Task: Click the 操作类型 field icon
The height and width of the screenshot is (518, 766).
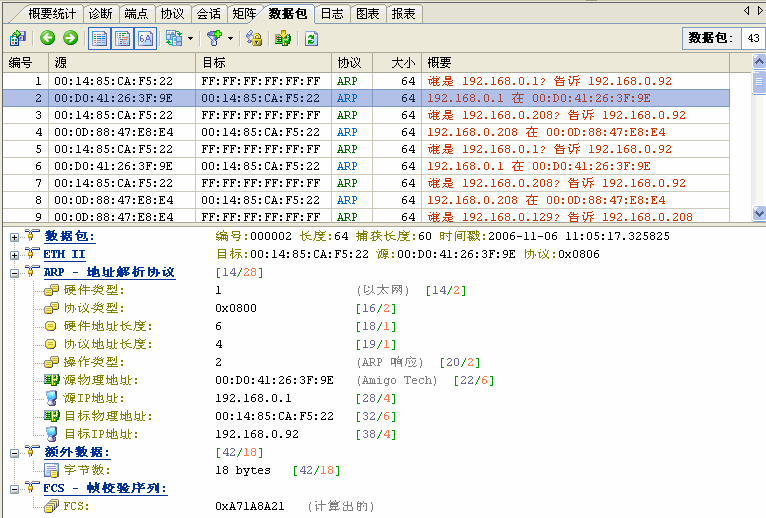Action: point(51,362)
